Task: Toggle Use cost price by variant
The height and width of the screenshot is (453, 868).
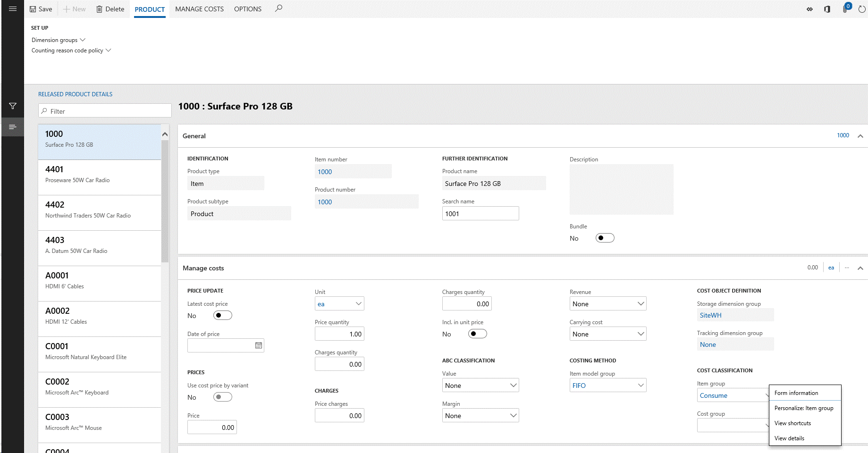Action: (x=222, y=397)
